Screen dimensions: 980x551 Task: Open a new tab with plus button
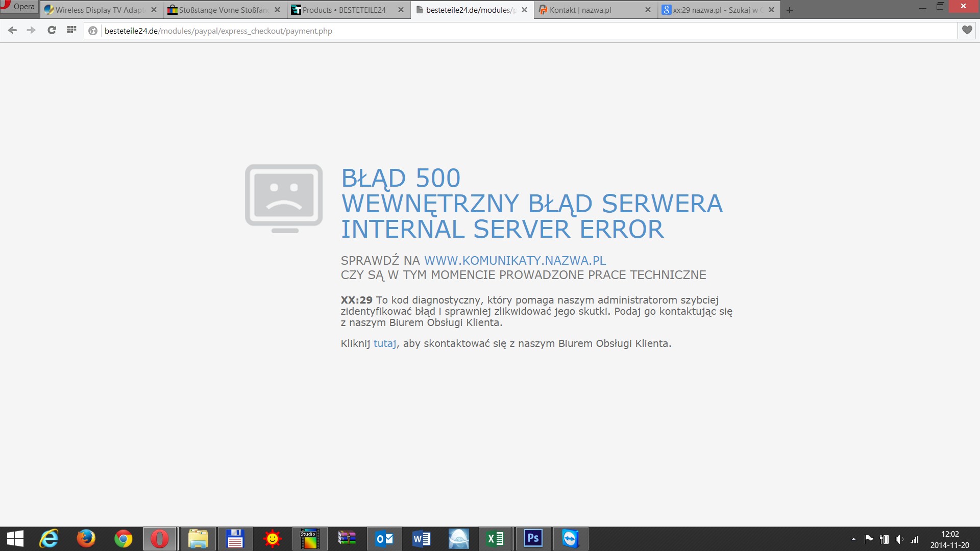tap(790, 10)
